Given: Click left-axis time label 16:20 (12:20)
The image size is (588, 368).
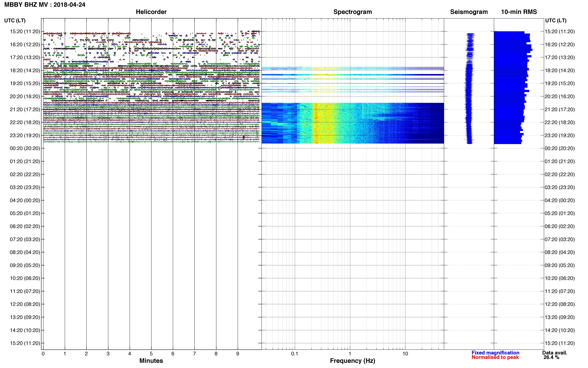Looking at the screenshot, I should [x=25, y=45].
